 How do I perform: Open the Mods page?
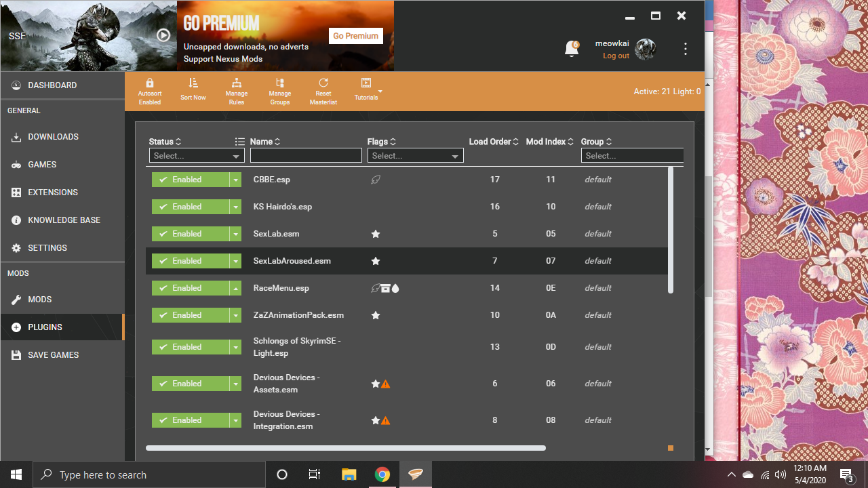coord(62,300)
